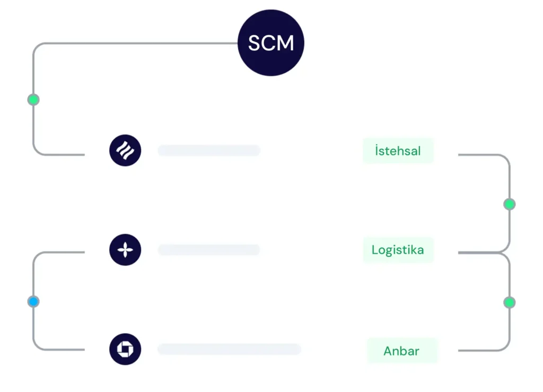Click green dot between İstehsal and Logistika

click(x=510, y=204)
